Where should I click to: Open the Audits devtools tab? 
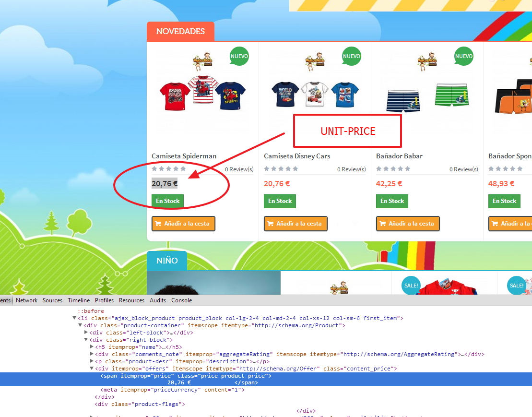(x=158, y=300)
